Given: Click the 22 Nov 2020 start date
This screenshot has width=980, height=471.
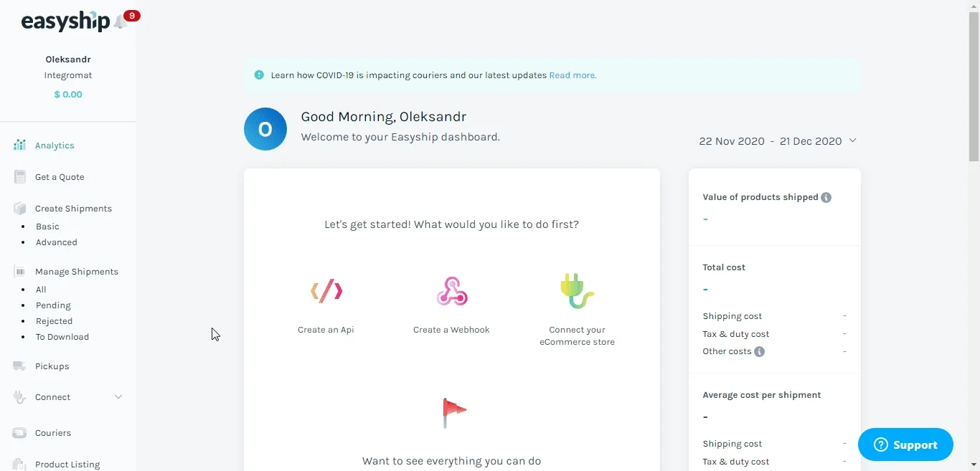Looking at the screenshot, I should (732, 141).
